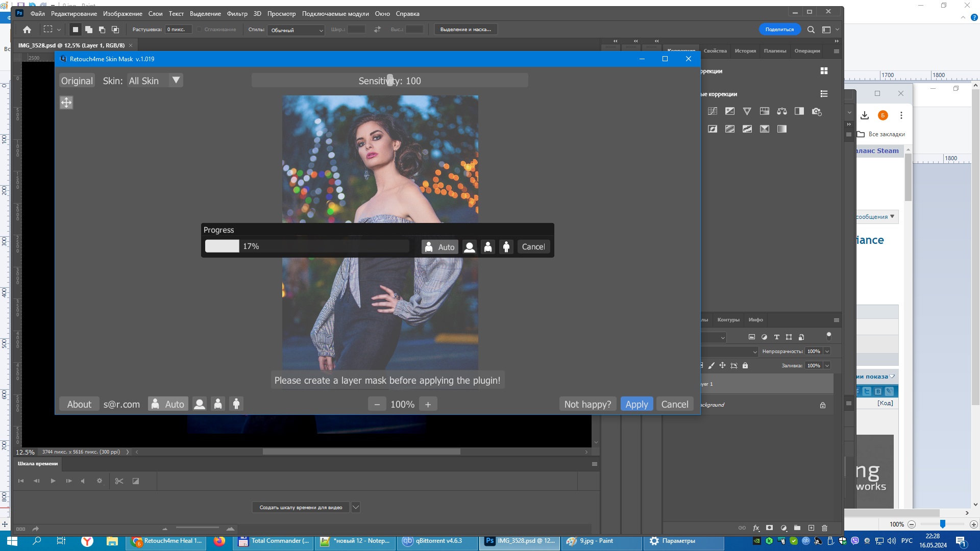This screenshot has width=980, height=551.
Task: Add a Photo Filter adjustment
Action: 816,111
